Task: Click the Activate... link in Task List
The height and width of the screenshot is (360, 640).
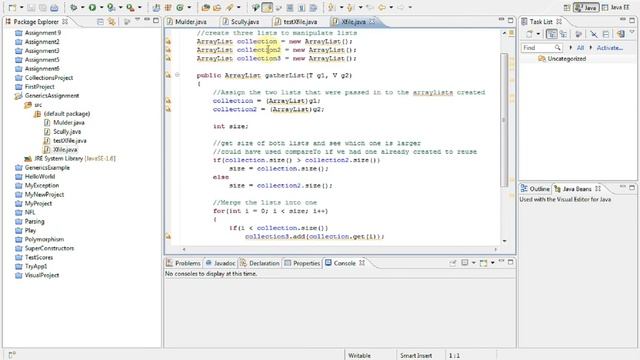Action: pyautogui.click(x=610, y=48)
